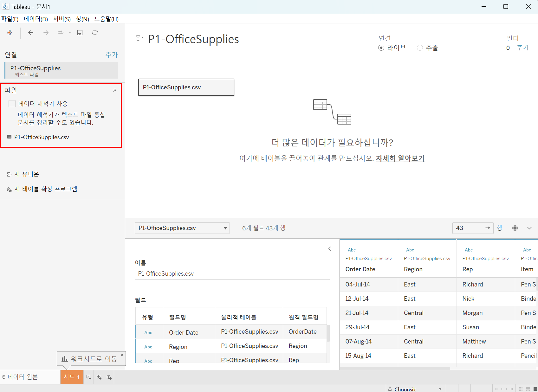Click 추가 link under 필터

pyautogui.click(x=523, y=48)
